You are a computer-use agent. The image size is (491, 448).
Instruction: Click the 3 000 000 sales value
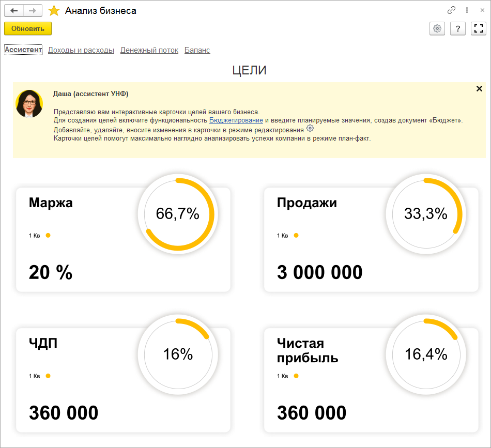[x=320, y=272]
